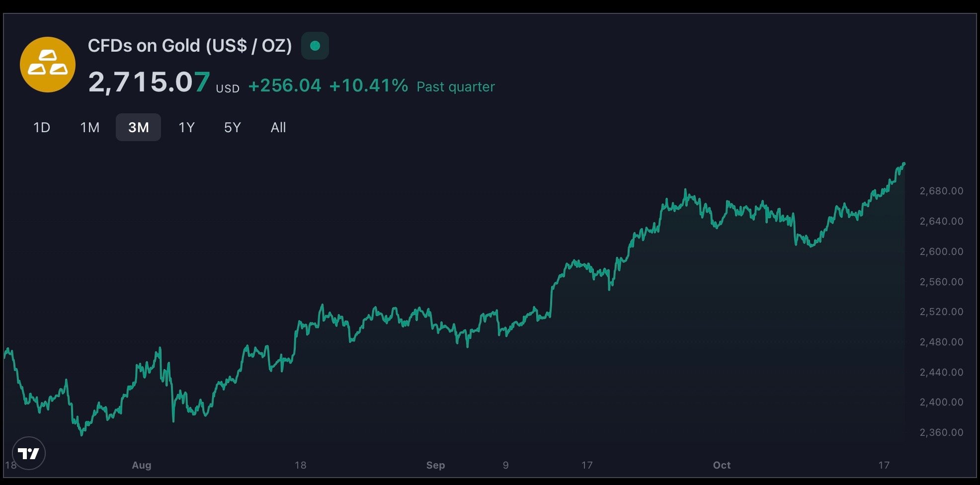Click the +256.04 price change value
This screenshot has width=980, height=485.
[x=285, y=85]
